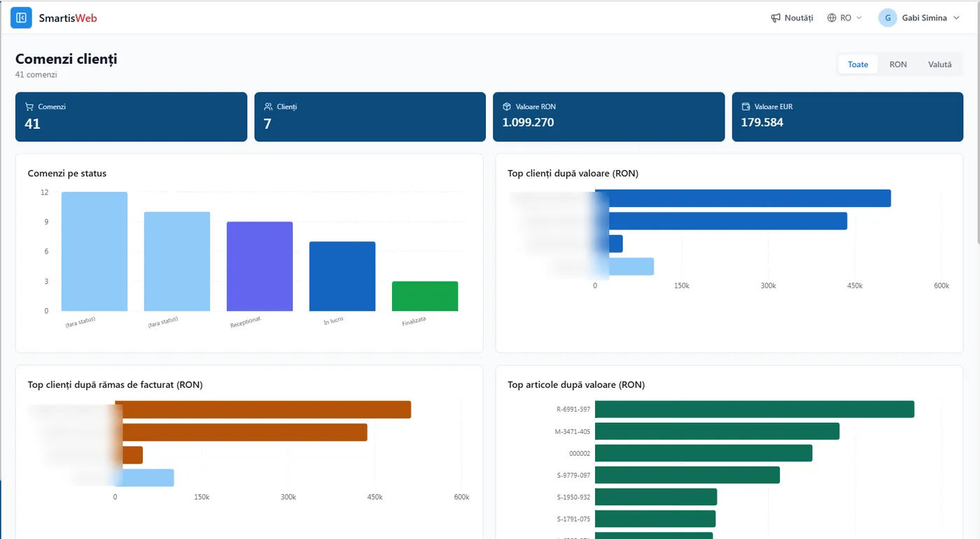The width and height of the screenshot is (980, 539).
Task: Select the Toate filter tab
Action: [x=857, y=64]
